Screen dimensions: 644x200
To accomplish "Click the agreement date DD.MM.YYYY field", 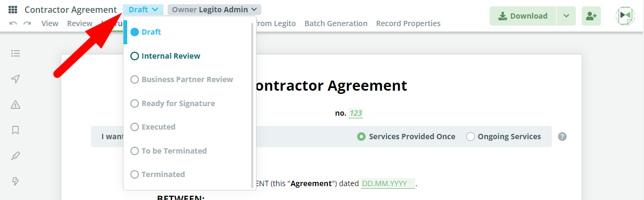I will [387, 183].
